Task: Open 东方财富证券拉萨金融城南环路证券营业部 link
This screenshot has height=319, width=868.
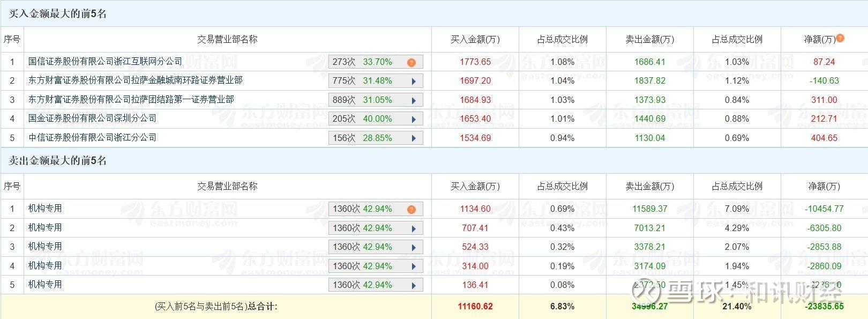Action: 135,80
